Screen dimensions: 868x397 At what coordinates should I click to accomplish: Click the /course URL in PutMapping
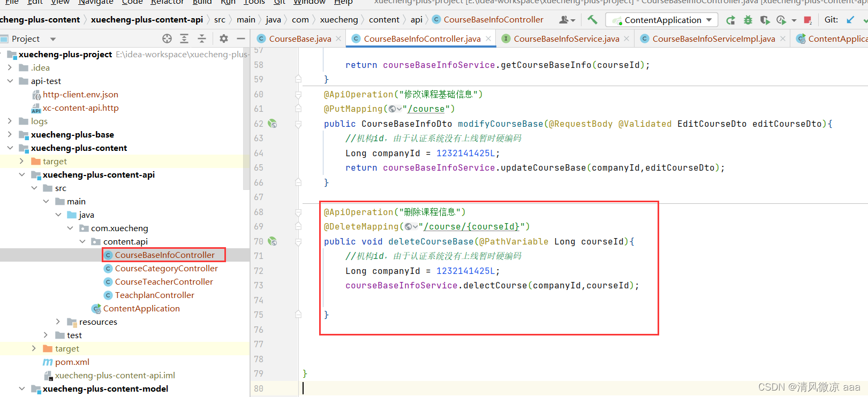point(426,109)
